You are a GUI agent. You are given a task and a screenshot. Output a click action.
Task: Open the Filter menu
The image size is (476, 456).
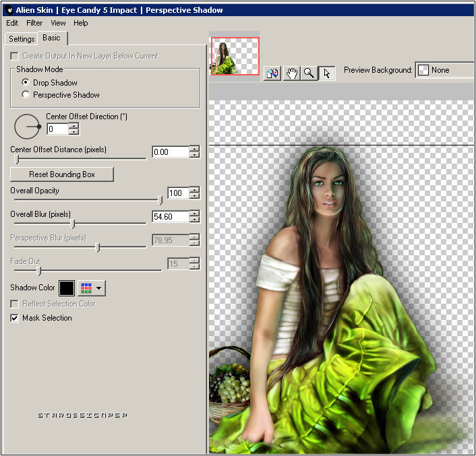coord(34,23)
